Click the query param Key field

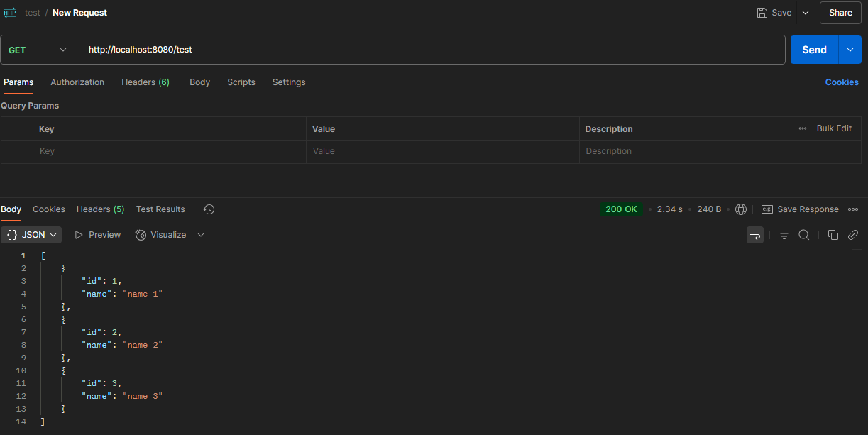tap(170, 151)
